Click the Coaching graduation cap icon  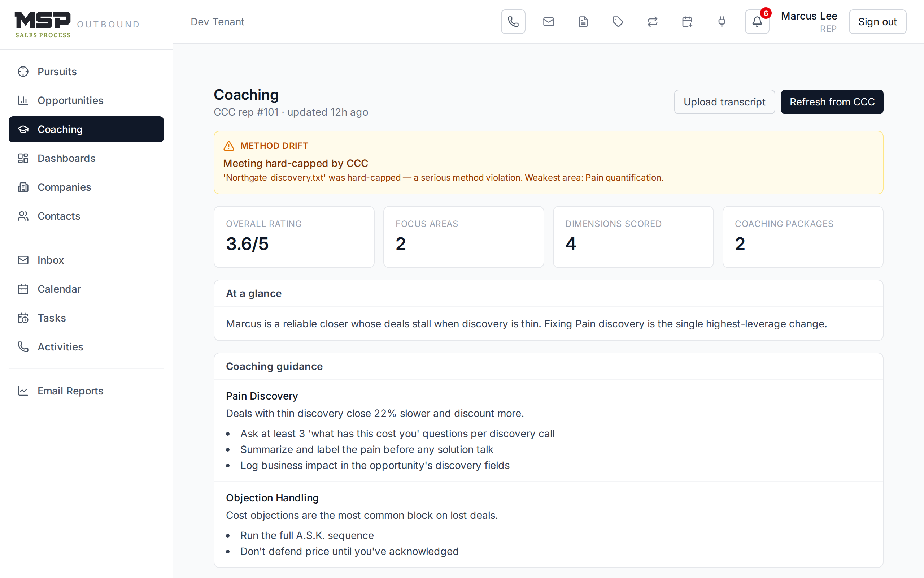point(23,129)
